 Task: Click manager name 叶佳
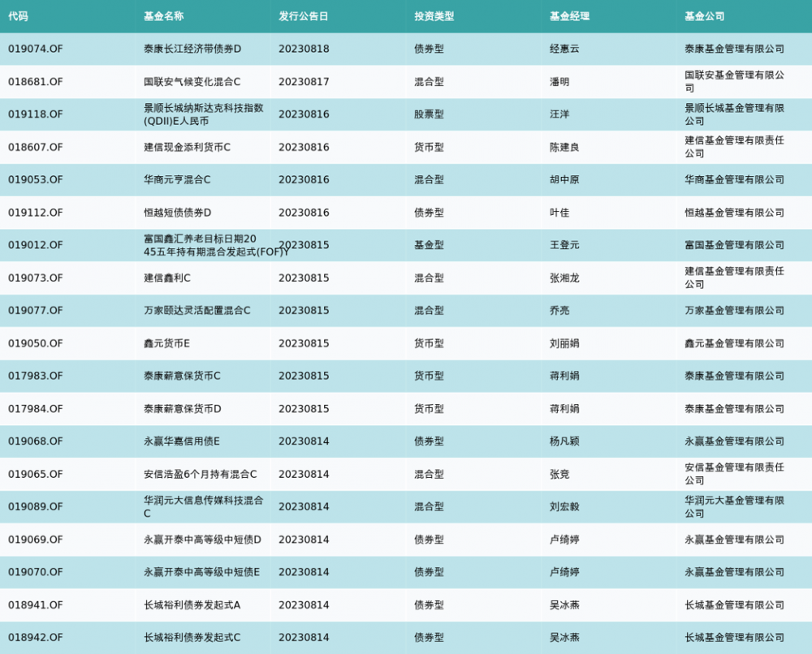click(x=559, y=213)
